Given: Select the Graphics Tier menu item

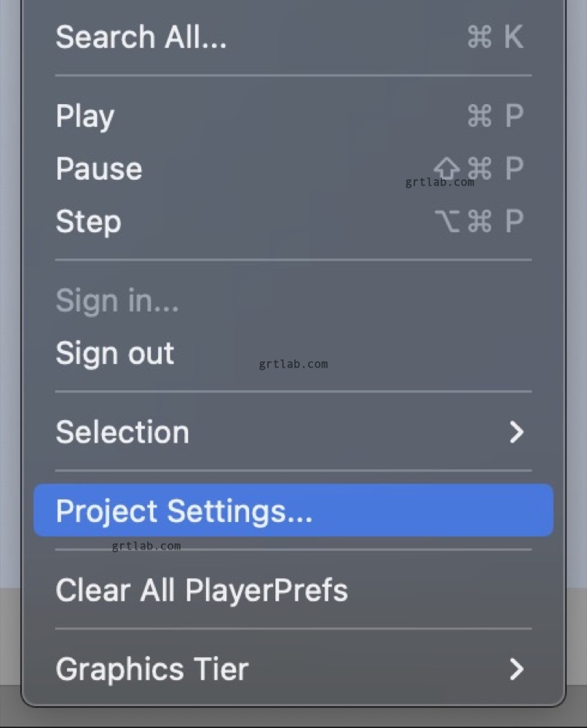Looking at the screenshot, I should pos(151,668).
